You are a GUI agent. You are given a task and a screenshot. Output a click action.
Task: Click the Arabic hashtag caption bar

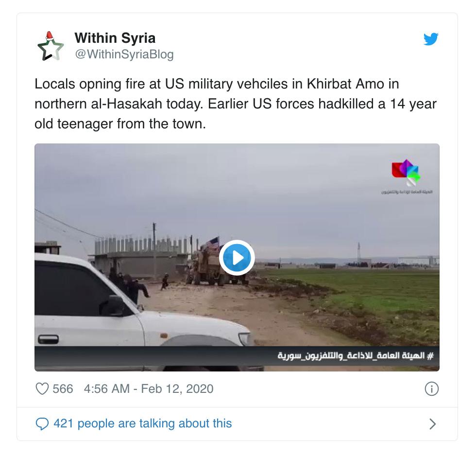pyautogui.click(x=237, y=355)
